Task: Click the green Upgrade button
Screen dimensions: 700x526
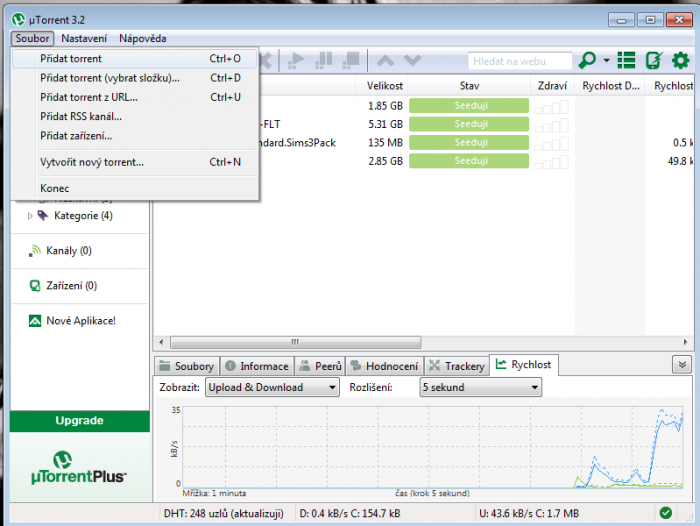Action: (x=79, y=421)
